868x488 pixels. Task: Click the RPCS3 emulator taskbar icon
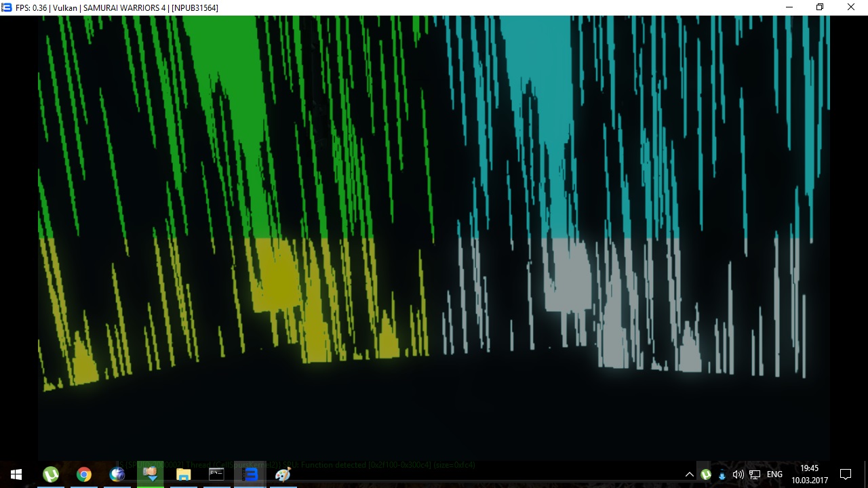click(x=250, y=474)
